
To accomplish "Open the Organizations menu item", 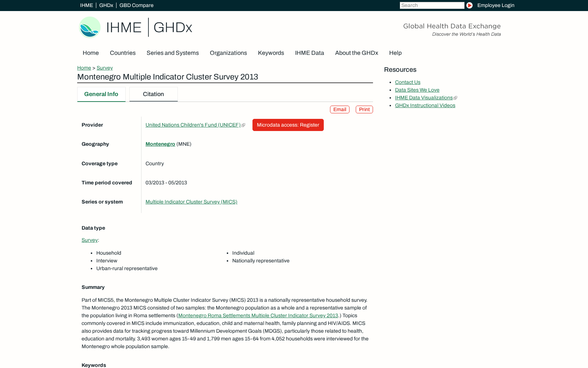I will tap(228, 53).
